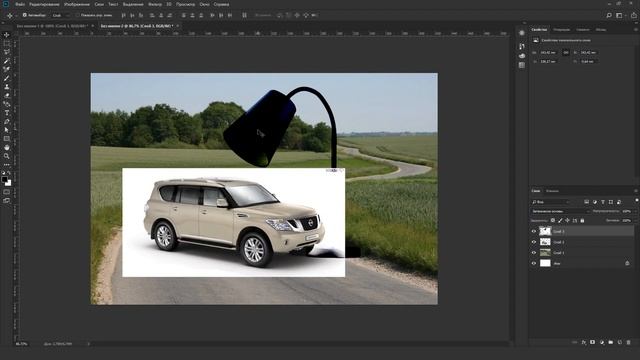Screen dimensions: 640x360
Task: Open the Libraries cloud panel icon
Action: (522, 56)
